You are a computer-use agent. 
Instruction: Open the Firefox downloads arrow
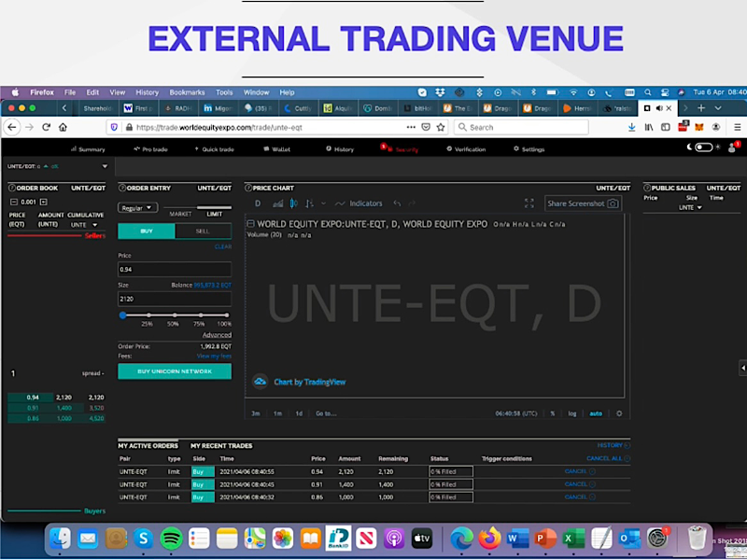pos(632,127)
